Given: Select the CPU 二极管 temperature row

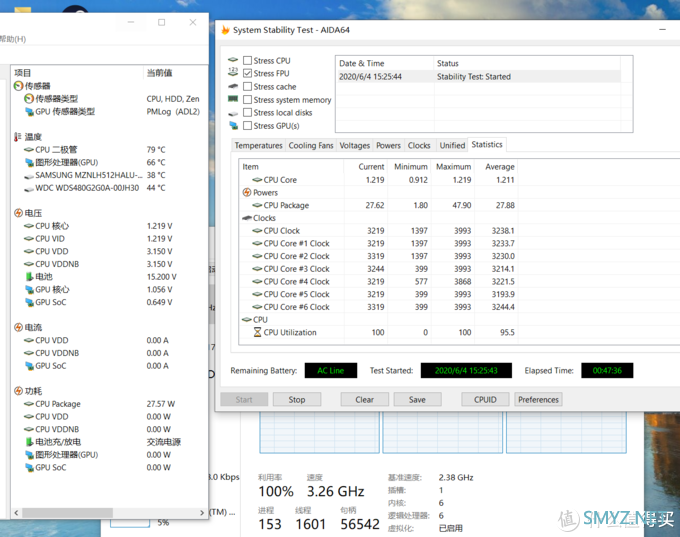Looking at the screenshot, I should (109, 150).
